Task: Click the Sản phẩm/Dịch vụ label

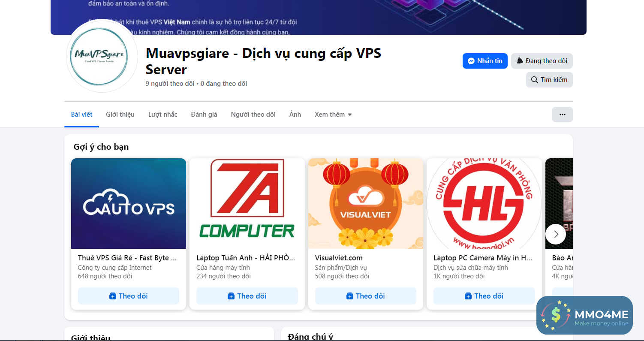Action: 341,268
